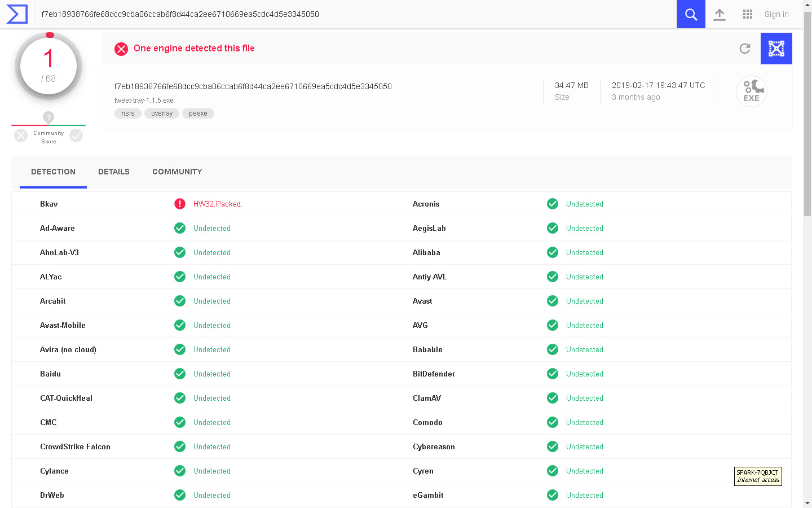Open the upload file icon

(x=720, y=14)
